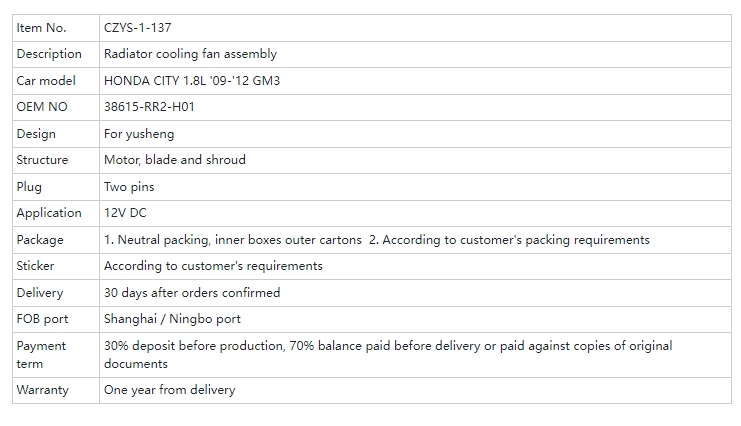
Task: Select the 'Warranty' row label
Action: [x=42, y=390]
